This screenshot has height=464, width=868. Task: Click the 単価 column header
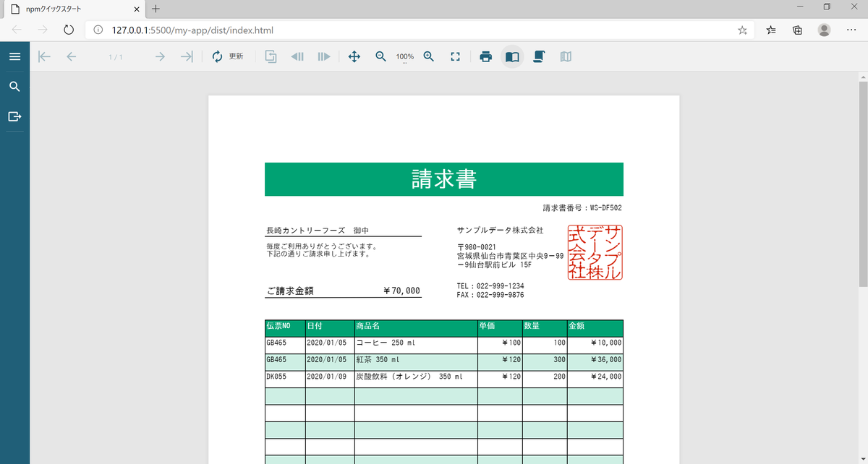[x=500, y=328]
